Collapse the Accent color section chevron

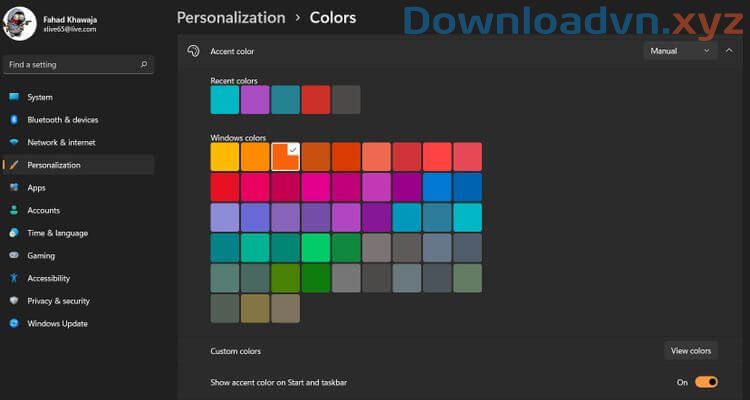point(729,51)
